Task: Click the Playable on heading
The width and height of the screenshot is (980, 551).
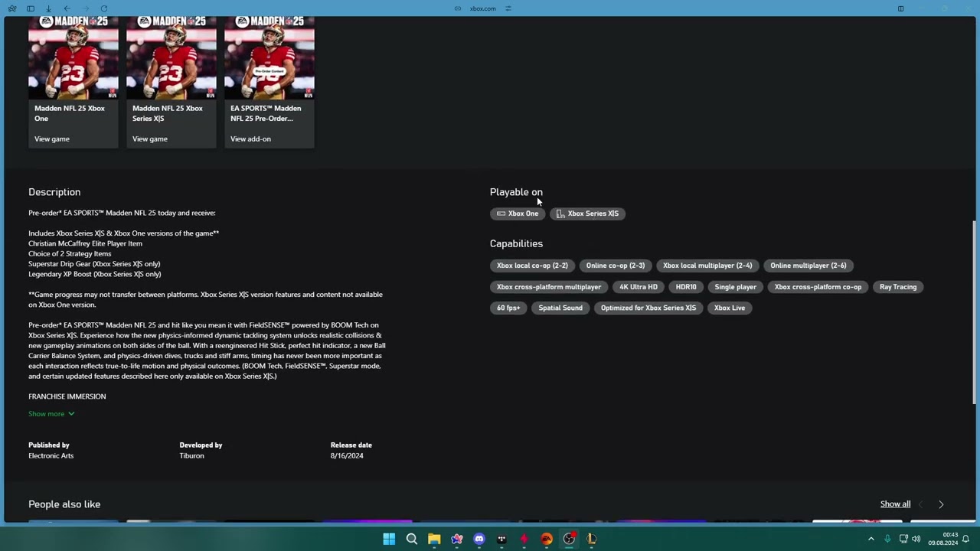Action: click(516, 192)
